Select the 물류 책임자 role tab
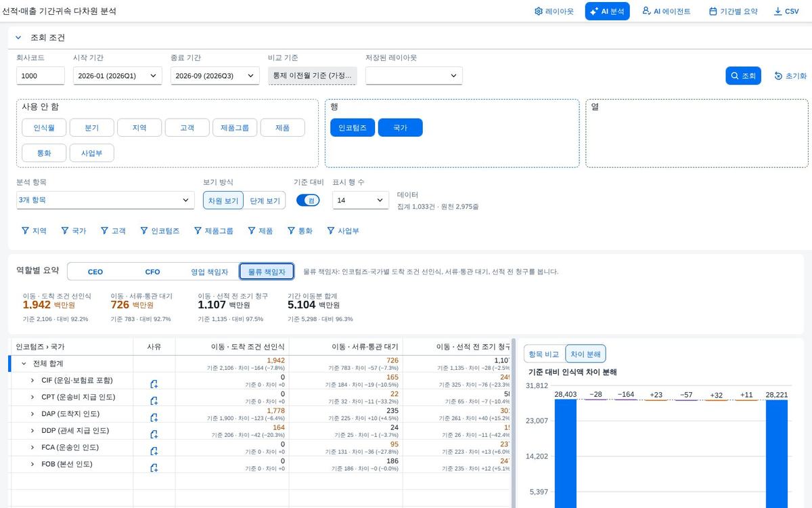Screen dimensions: 812x508 point(267,272)
